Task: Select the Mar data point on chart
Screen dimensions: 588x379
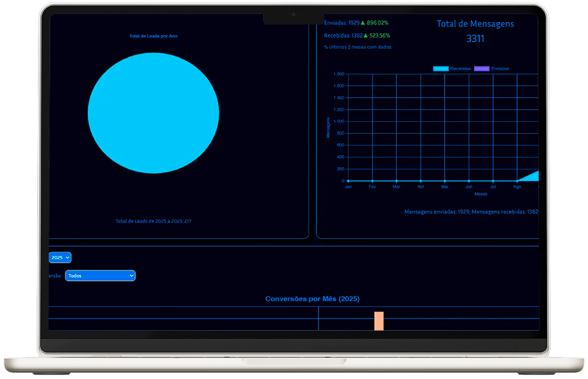Action: click(396, 181)
